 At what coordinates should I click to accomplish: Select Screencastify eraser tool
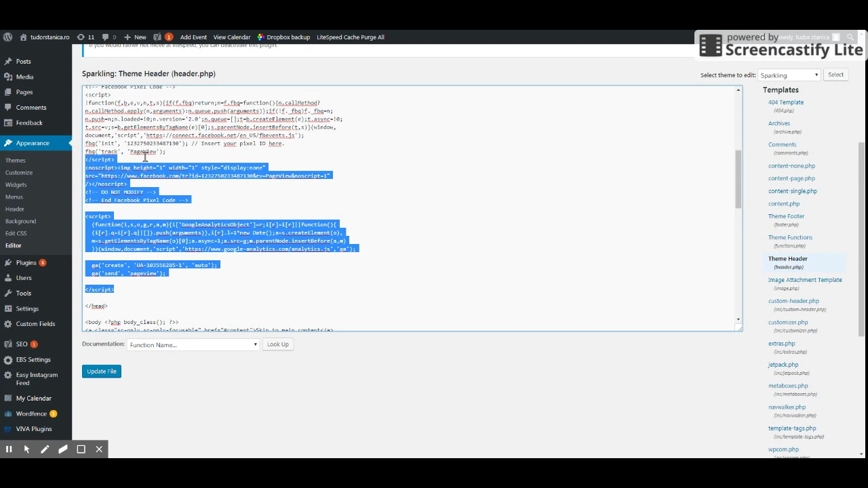[63, 449]
